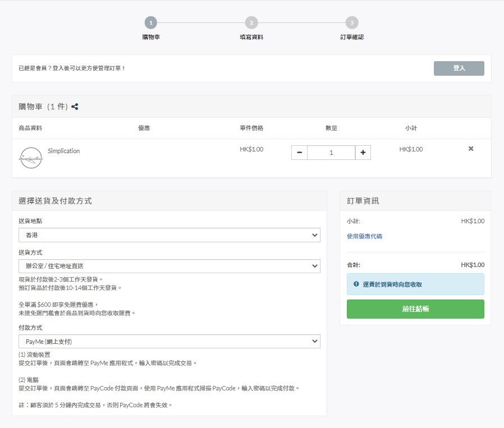Open the 送貨方式 delivery method dropdown
504x428 pixels.
169,266
